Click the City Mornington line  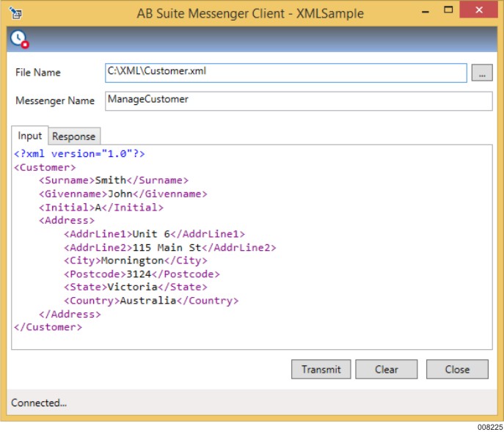(x=136, y=260)
